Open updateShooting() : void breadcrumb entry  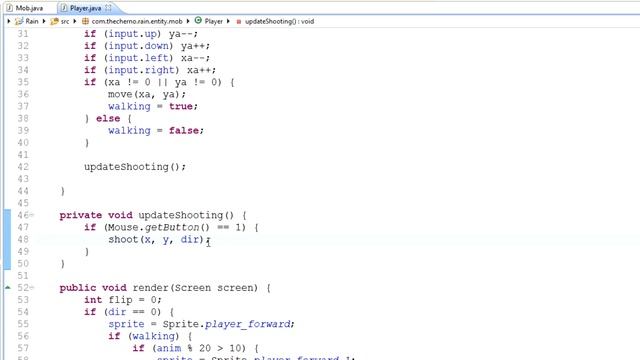[x=280, y=21]
